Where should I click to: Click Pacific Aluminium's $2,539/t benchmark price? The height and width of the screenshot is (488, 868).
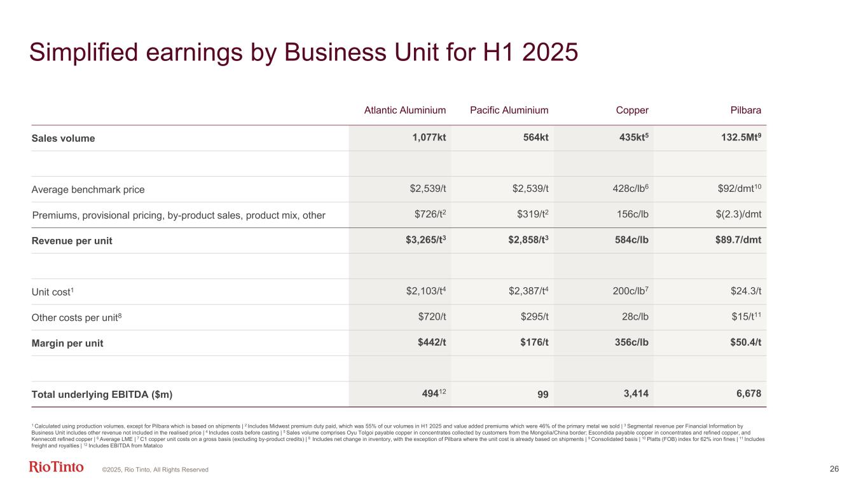[x=530, y=189]
